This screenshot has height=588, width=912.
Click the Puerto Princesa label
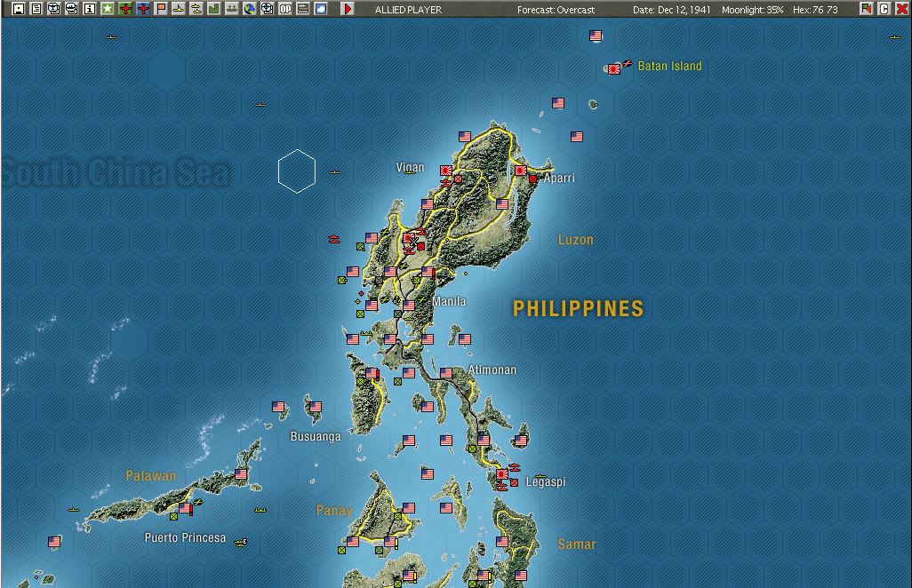tap(185, 537)
